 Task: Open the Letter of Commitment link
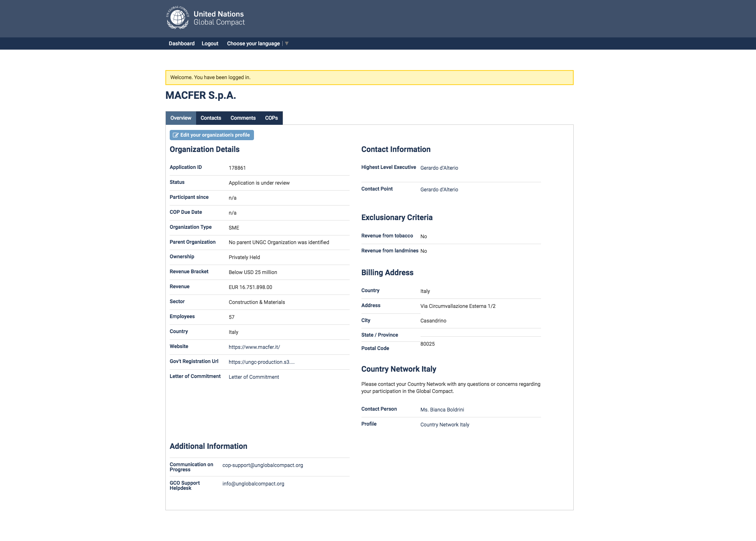(x=254, y=377)
